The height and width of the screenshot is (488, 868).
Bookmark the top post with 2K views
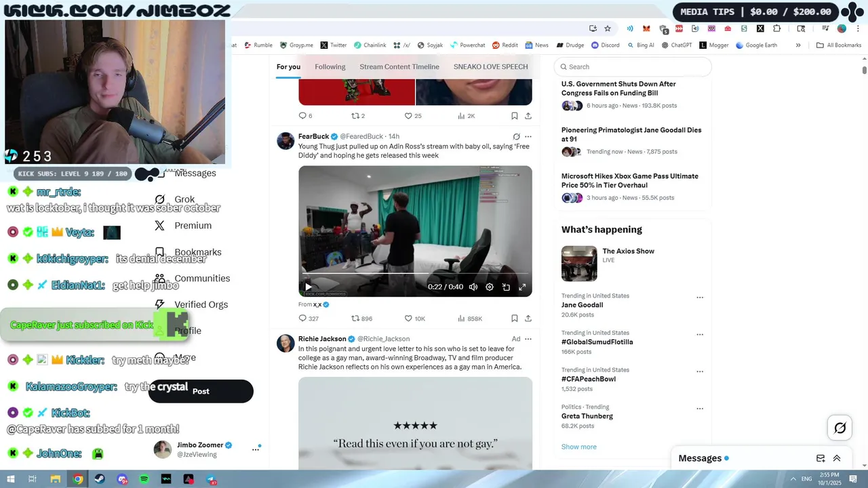click(515, 116)
